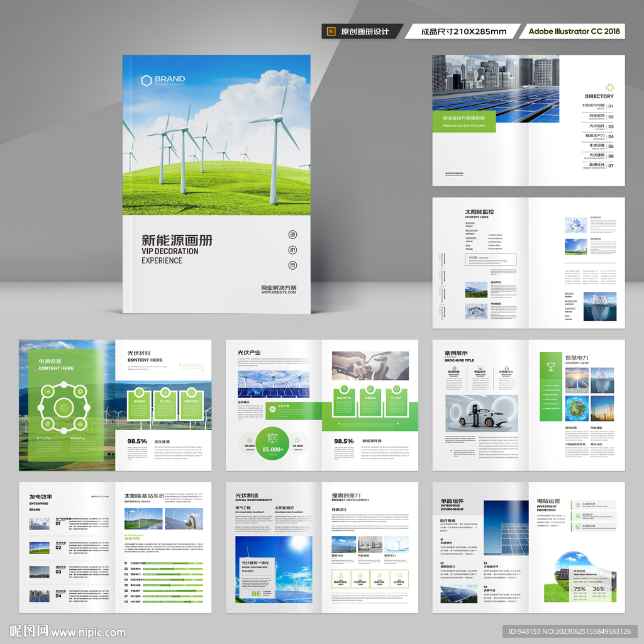Click the white electric car photo
644x644 pixels.
point(481,413)
